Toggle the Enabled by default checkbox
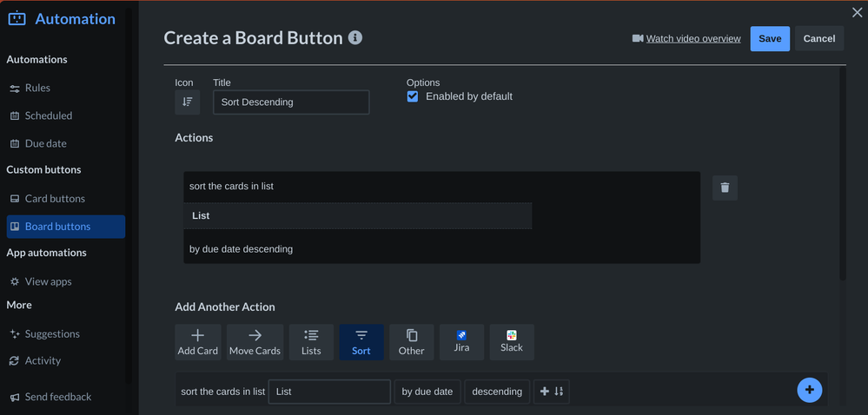Viewport: 868px width, 415px height. (x=413, y=97)
